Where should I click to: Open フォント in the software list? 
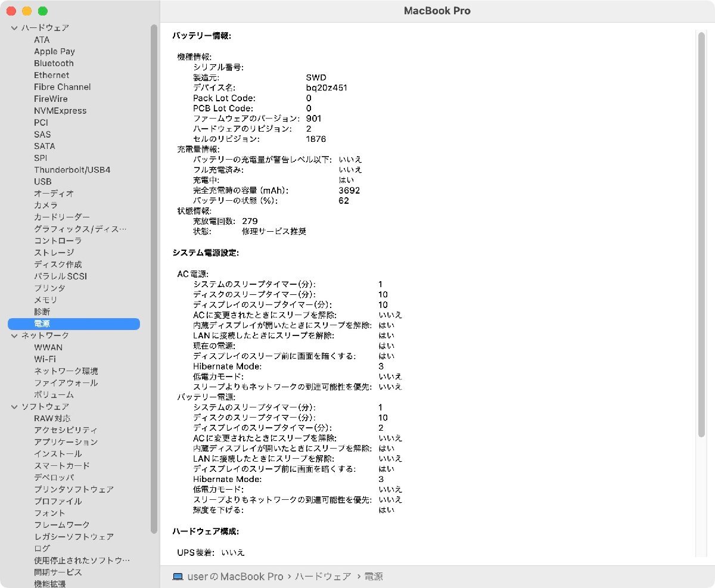[49, 513]
